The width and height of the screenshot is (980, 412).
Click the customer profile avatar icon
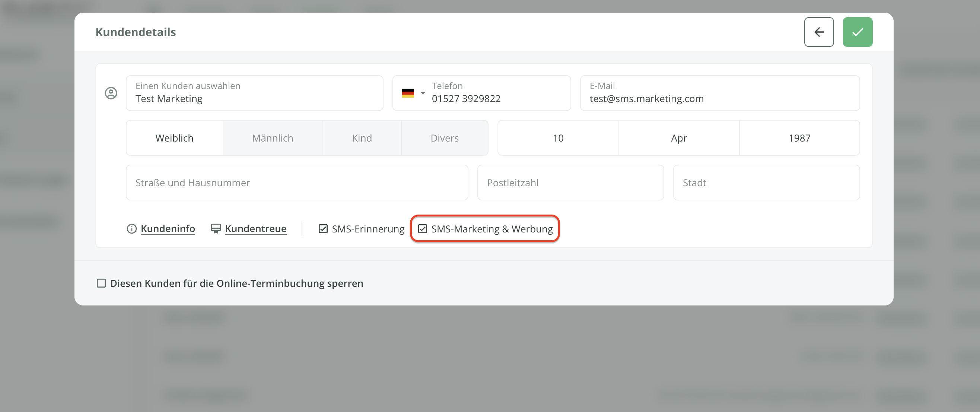[111, 93]
